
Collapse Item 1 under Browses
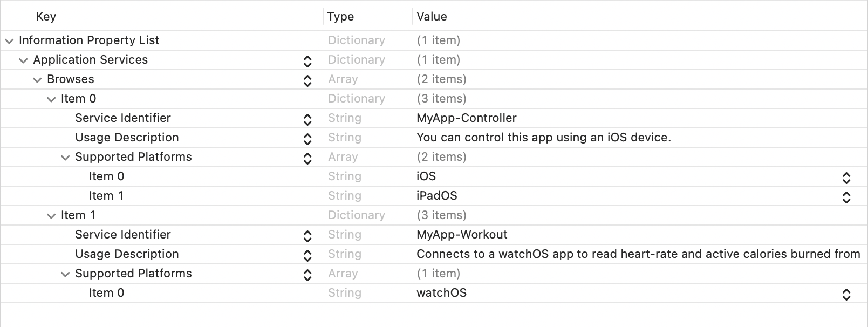click(x=51, y=215)
